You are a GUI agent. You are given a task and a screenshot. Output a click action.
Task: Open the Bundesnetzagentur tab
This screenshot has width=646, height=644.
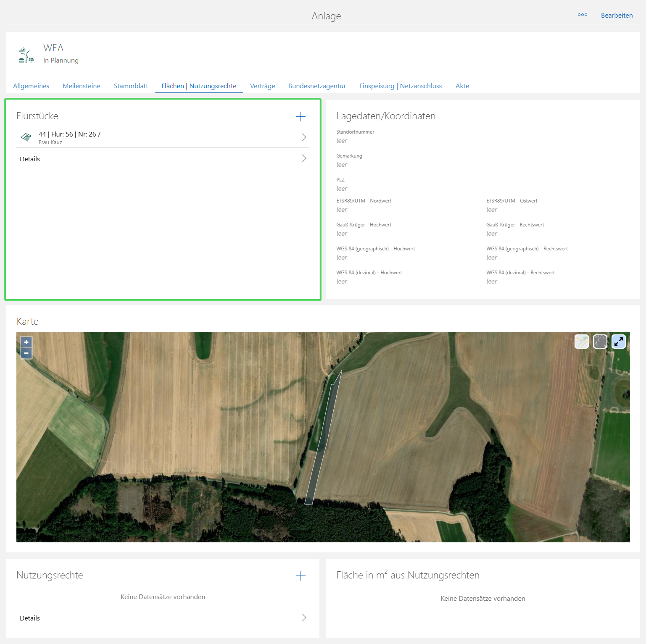[317, 86]
